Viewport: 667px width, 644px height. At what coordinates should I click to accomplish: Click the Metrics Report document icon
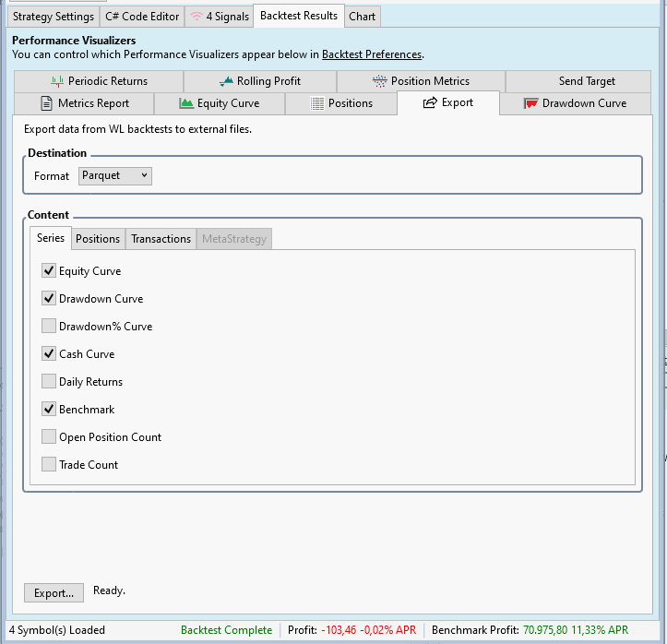[x=47, y=103]
